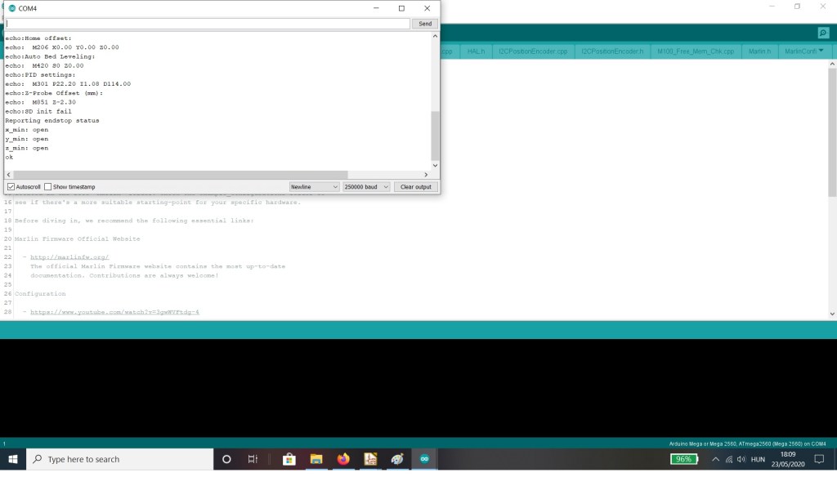Open the Windows notification center icon
Viewport: 837px width, 504px height.
(819, 459)
